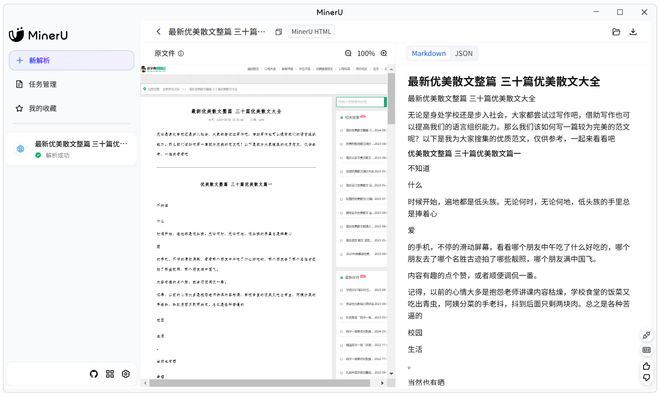The height and width of the screenshot is (396, 660).
Task: Click the 优美散文整篇 三十篇优美散文篇一 subheading in Markdown
Action: tap(464, 154)
